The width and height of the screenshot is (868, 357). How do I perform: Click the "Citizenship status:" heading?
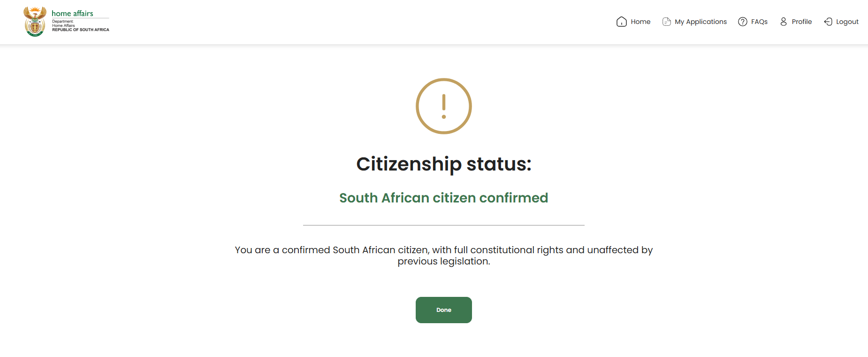pos(443,164)
